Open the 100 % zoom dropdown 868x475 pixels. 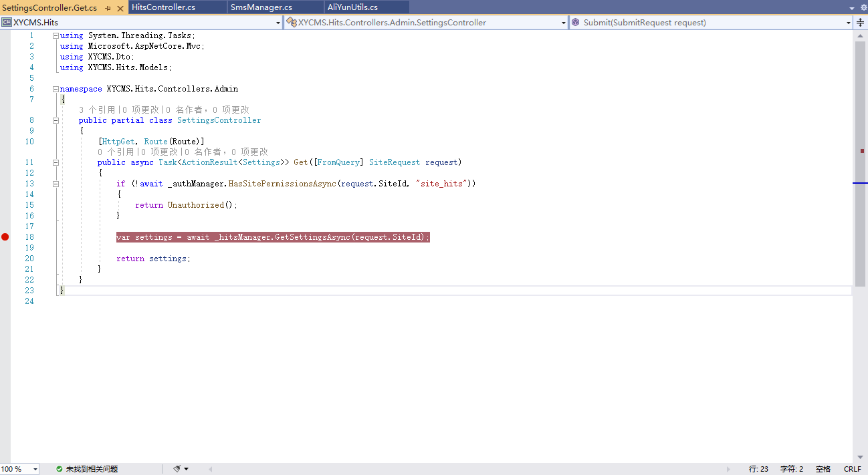click(35, 469)
